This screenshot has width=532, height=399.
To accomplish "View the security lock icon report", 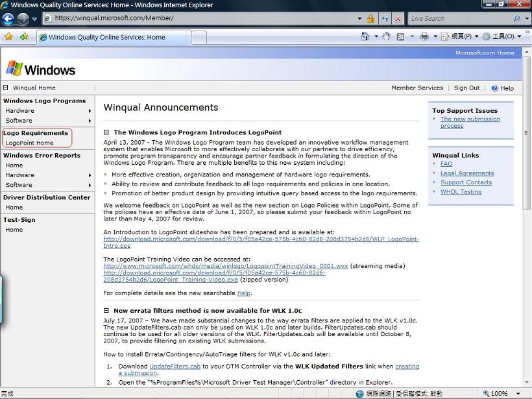I will coord(370,19).
